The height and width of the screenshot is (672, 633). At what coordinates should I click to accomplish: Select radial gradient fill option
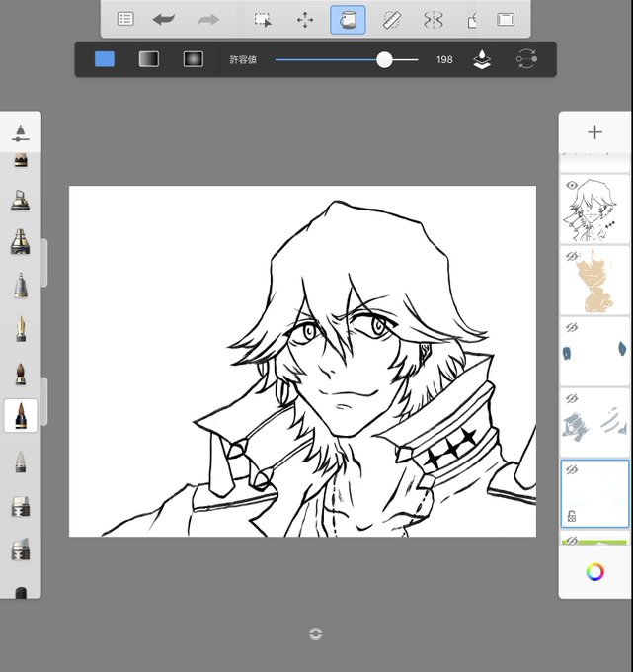[x=194, y=59]
